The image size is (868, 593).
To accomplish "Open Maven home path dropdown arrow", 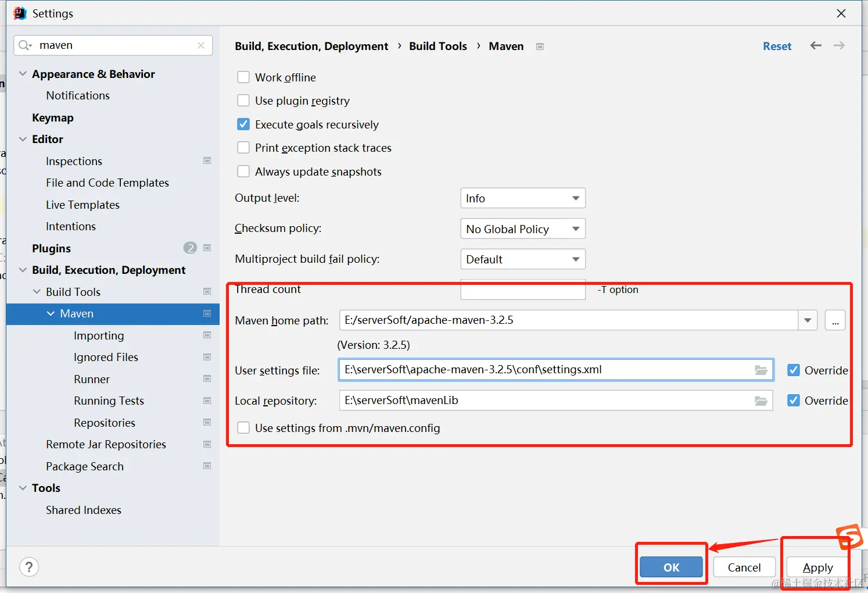I will point(808,320).
